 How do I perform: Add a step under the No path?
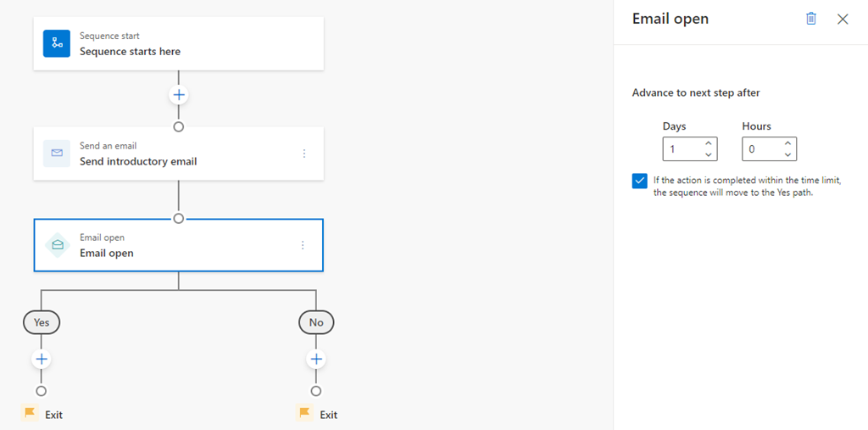[316, 360]
